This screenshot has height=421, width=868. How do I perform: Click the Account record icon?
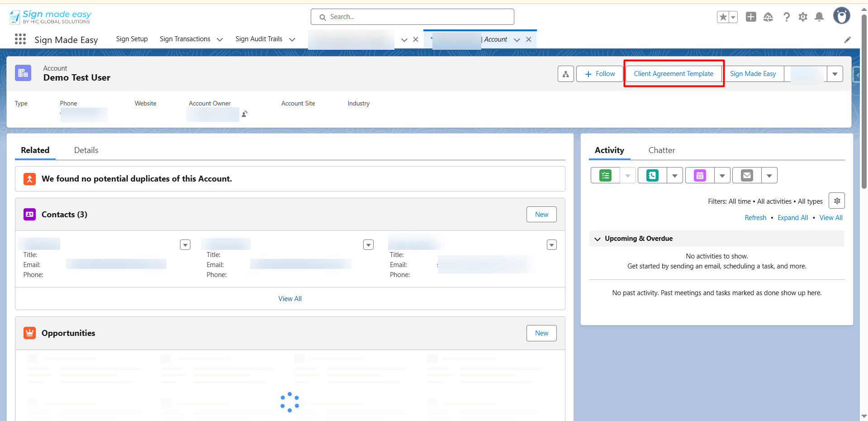(23, 73)
